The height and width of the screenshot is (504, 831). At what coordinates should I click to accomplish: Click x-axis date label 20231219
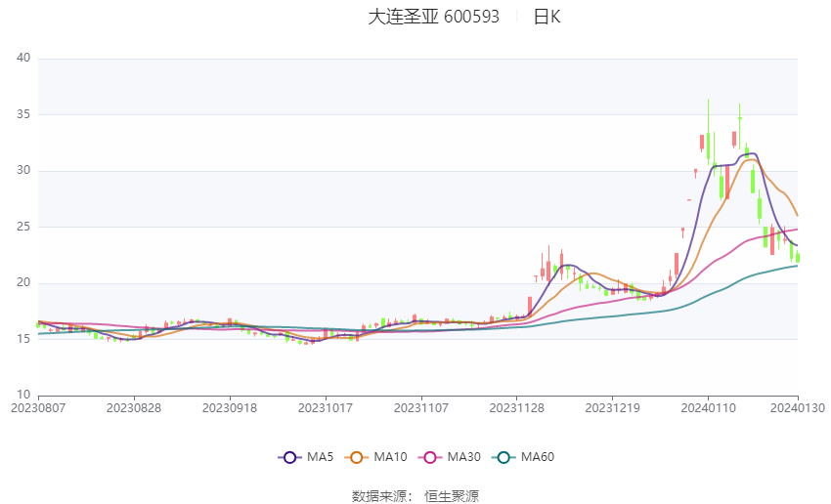[613, 408]
